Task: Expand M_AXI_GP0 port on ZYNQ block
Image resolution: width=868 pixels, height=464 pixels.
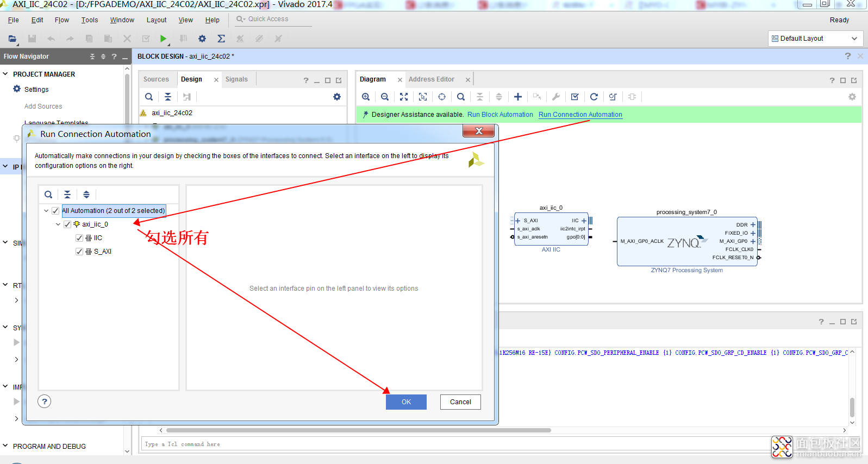Action: point(753,241)
